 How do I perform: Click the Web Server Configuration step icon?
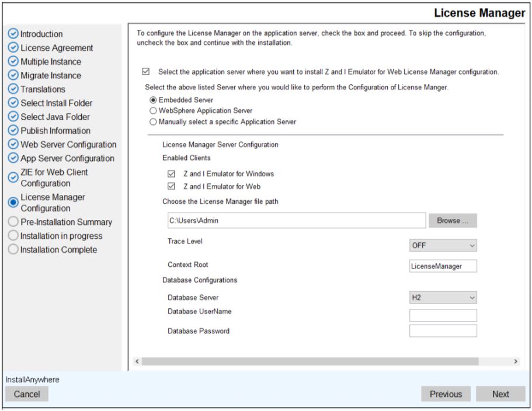pos(14,144)
